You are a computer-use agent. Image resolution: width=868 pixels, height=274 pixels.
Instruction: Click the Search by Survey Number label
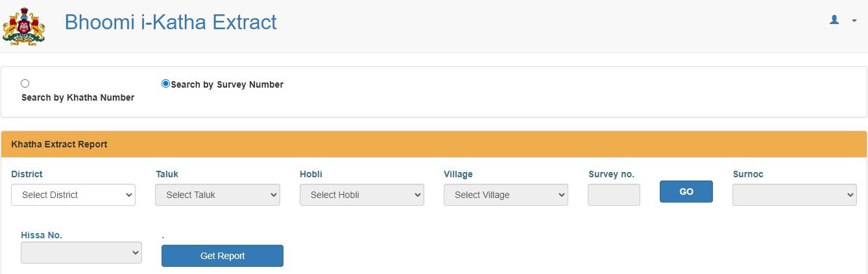click(227, 84)
